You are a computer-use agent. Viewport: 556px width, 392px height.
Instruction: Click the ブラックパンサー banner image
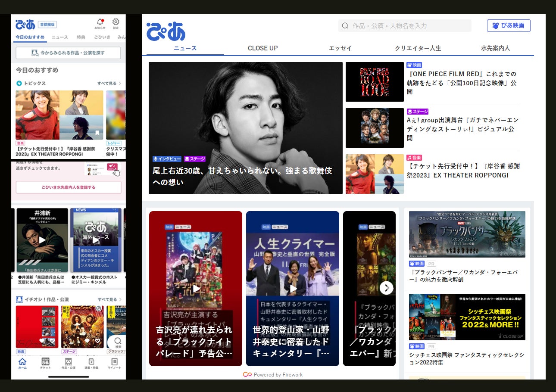coord(467,234)
